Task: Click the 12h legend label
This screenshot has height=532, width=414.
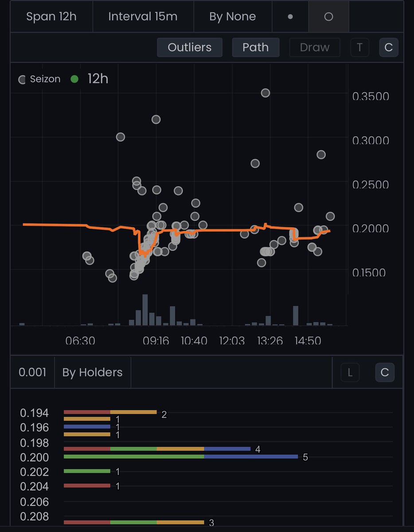Action: [98, 79]
